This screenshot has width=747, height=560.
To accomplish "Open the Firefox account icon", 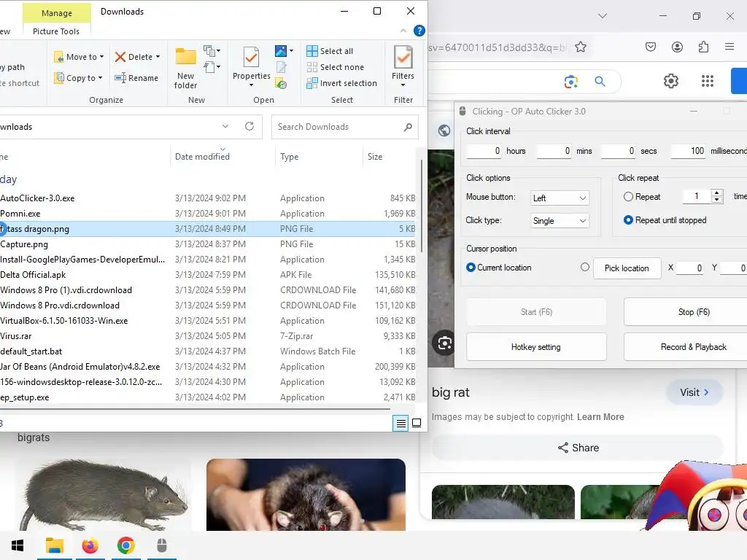I will 677,47.
